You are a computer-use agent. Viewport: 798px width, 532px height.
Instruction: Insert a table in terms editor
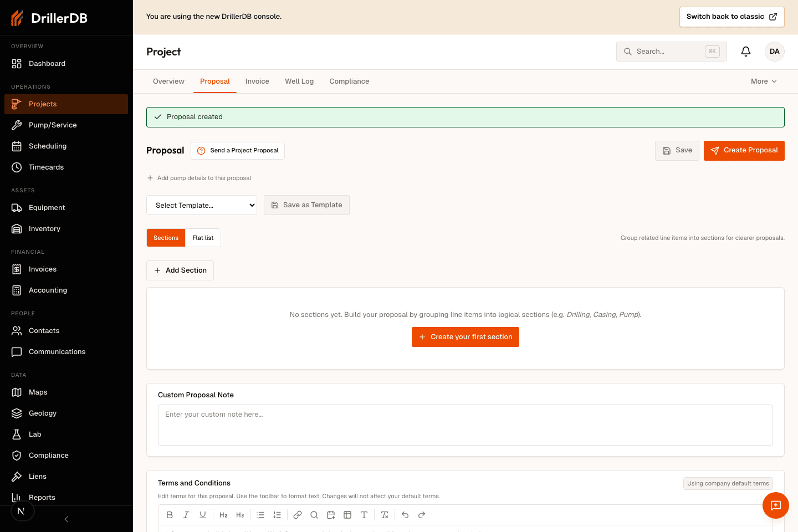click(347, 515)
